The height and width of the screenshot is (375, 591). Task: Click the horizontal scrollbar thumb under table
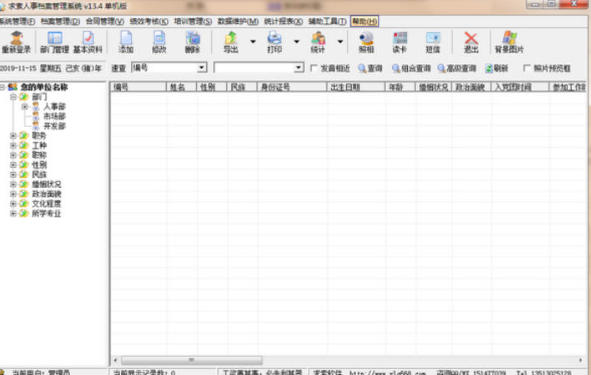pos(191,360)
